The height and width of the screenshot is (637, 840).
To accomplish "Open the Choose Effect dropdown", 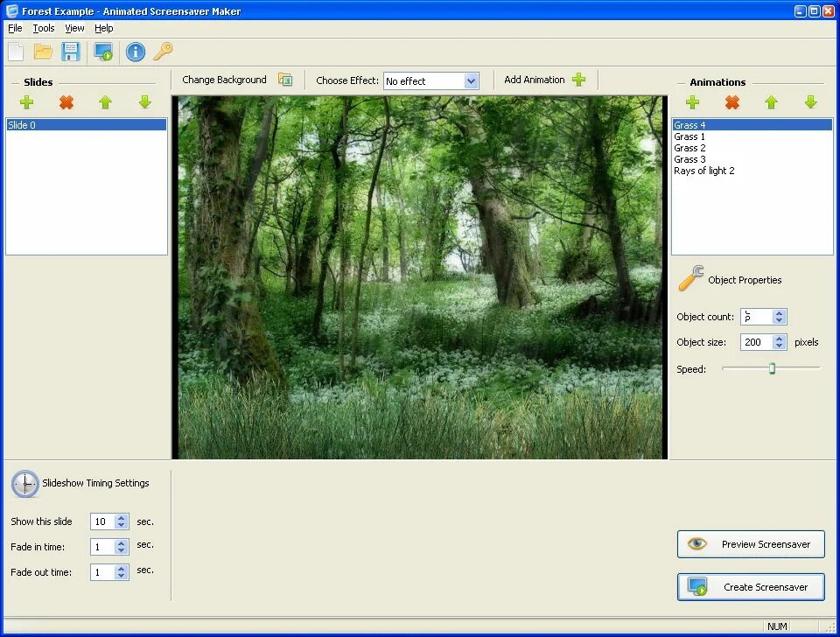I will (472, 80).
